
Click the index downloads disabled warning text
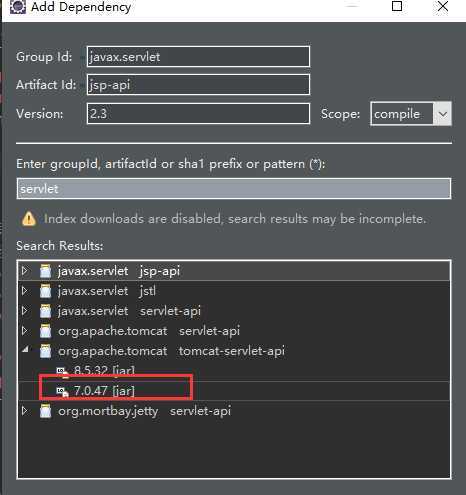pyautogui.click(x=235, y=219)
